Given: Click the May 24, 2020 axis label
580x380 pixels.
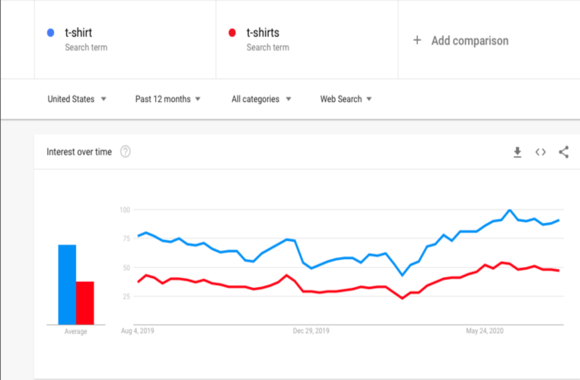Looking at the screenshot, I should [485, 331].
